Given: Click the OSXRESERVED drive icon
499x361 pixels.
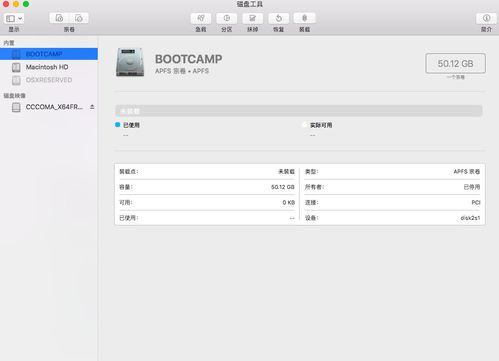Looking at the screenshot, I should tap(16, 80).
